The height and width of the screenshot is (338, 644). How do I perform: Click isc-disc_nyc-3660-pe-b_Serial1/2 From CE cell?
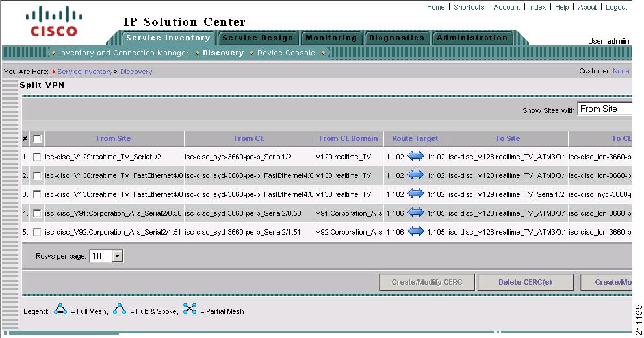click(x=238, y=157)
